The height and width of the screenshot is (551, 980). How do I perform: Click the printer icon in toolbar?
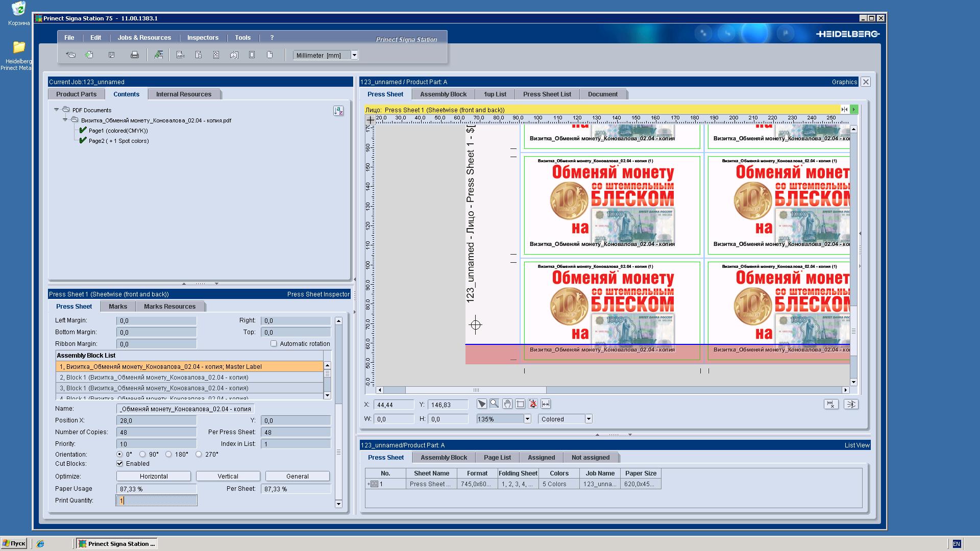coord(135,55)
